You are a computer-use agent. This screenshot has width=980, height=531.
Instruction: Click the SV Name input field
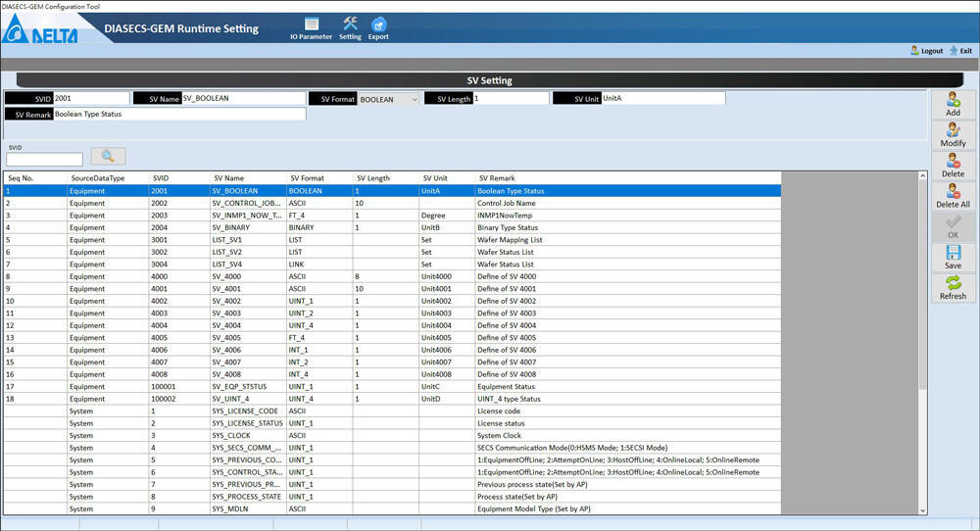click(243, 99)
